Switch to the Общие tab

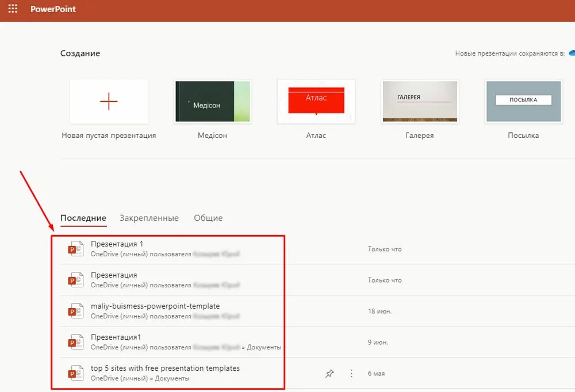click(208, 218)
